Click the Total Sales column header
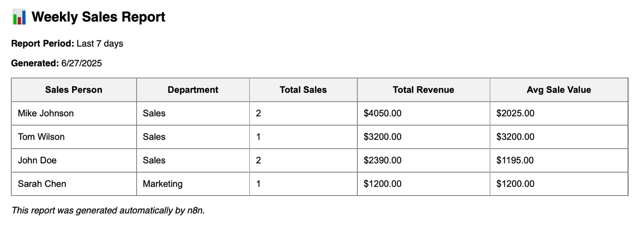The width and height of the screenshot is (644, 227). pyautogui.click(x=303, y=90)
